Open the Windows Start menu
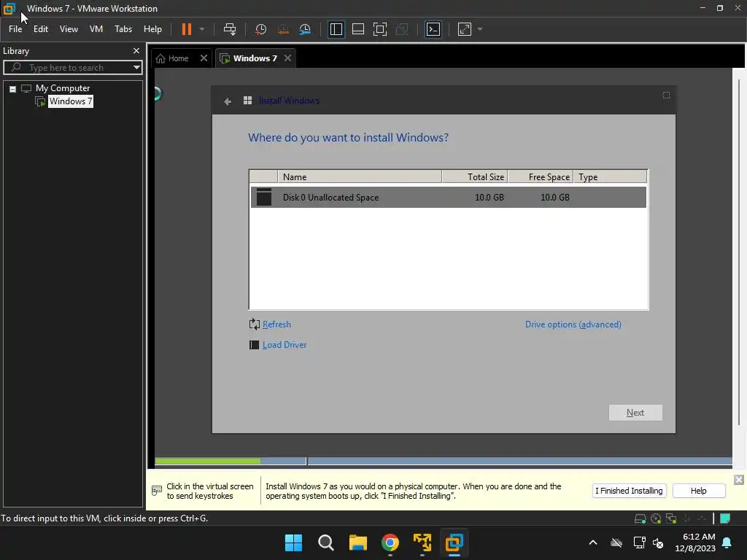This screenshot has height=560, width=747. (x=293, y=542)
